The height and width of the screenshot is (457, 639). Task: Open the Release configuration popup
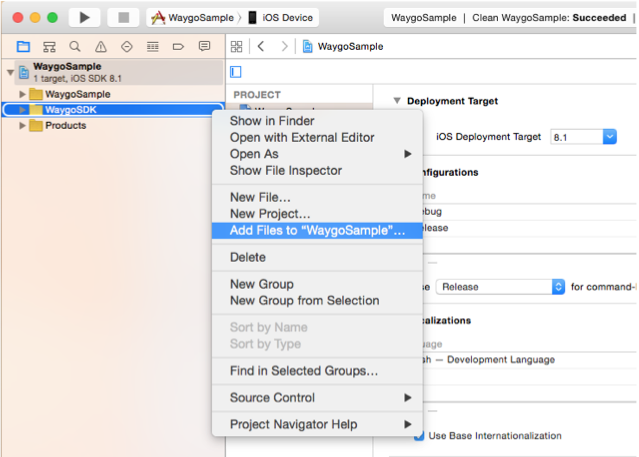point(500,287)
